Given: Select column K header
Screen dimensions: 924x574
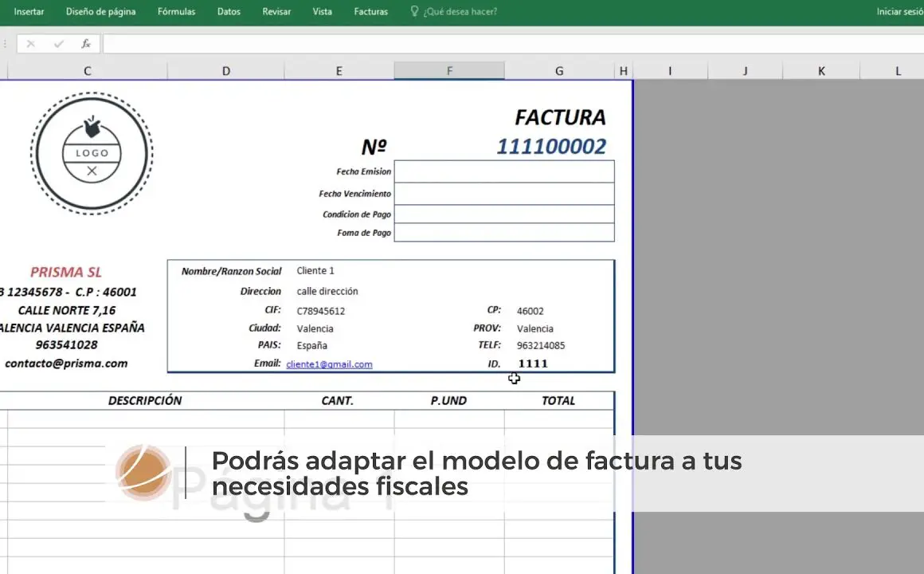Looking at the screenshot, I should tap(821, 71).
